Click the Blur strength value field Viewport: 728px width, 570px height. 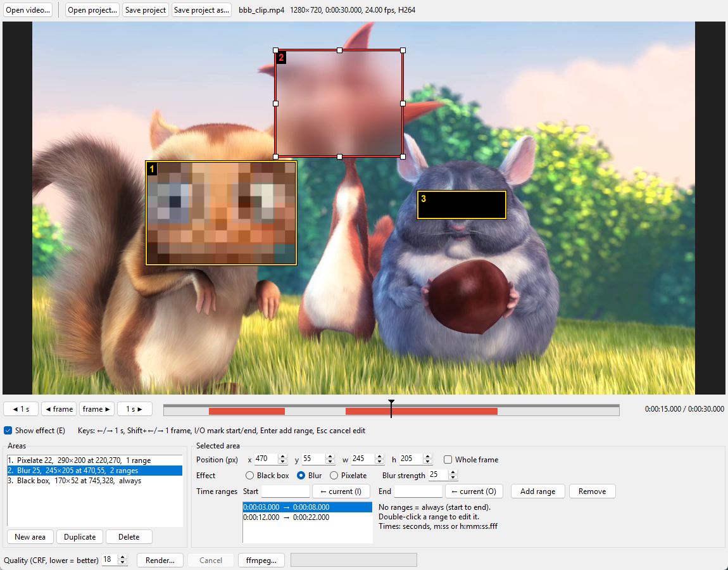click(x=438, y=475)
